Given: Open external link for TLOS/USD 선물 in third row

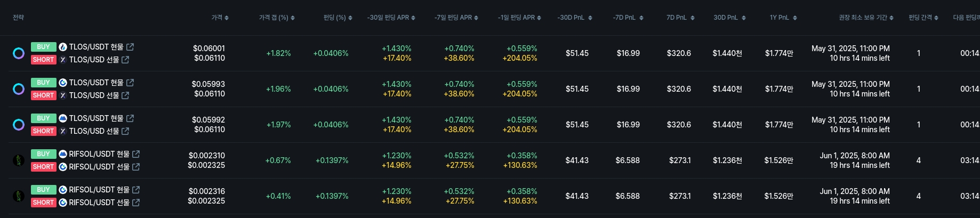Looking at the screenshot, I should (x=125, y=131).
